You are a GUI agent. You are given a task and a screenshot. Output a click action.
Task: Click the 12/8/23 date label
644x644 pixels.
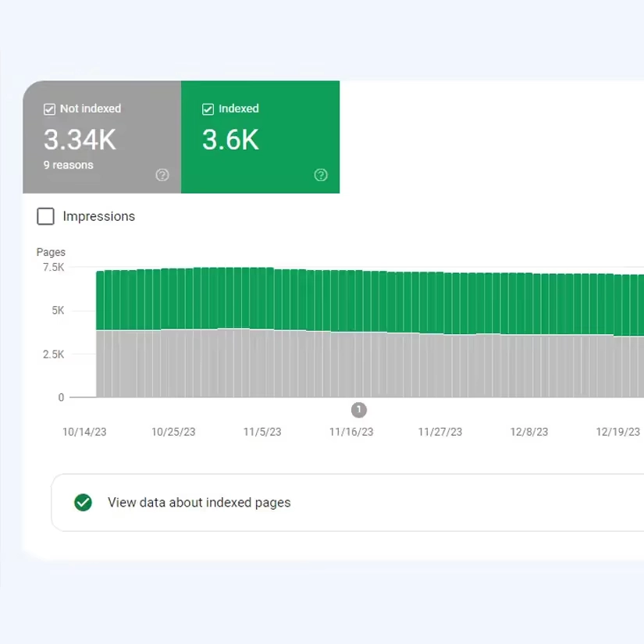tap(529, 432)
